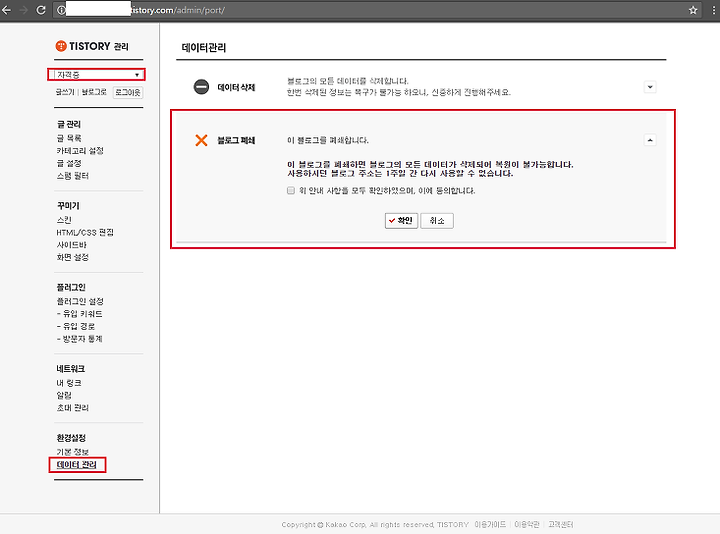Open site information icon in address bar
The height and width of the screenshot is (534, 720).
coord(61,10)
